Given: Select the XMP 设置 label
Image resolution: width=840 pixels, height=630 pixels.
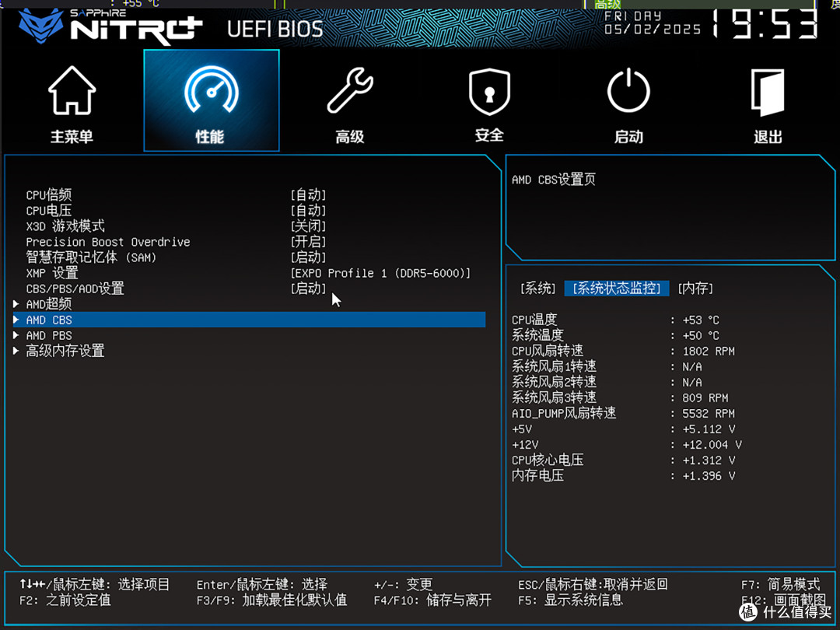Looking at the screenshot, I should (x=52, y=273).
